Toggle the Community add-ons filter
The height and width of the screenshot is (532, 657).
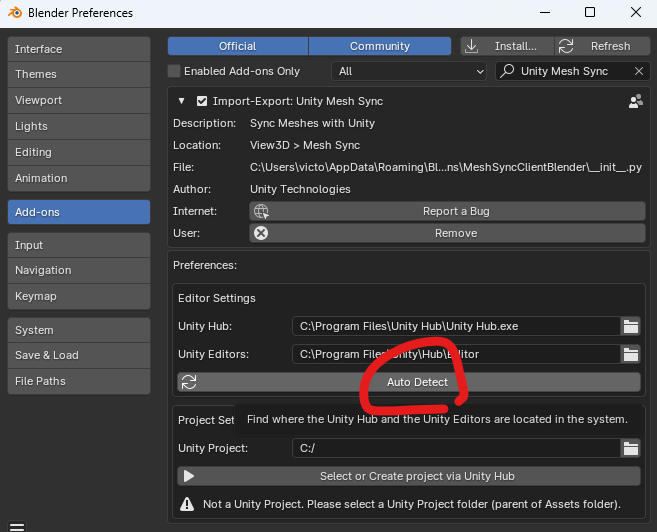tap(380, 46)
